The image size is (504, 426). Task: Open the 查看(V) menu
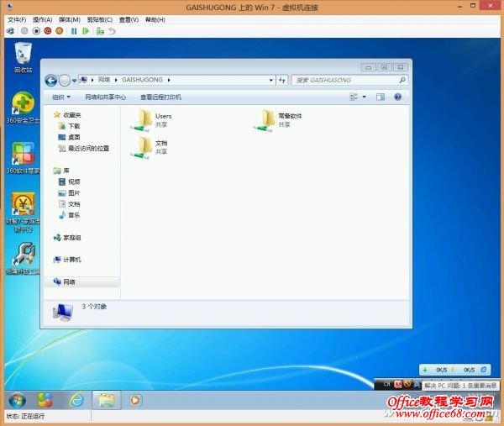129,20
